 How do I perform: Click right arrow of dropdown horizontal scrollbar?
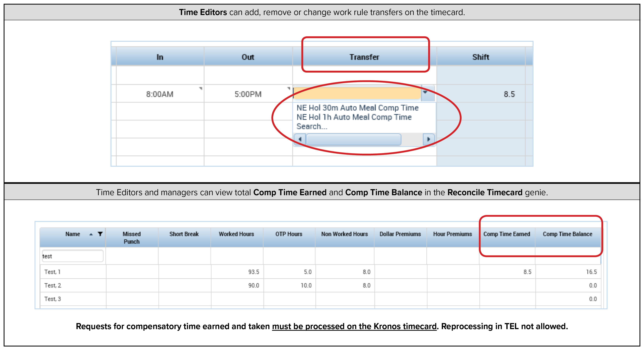point(429,139)
